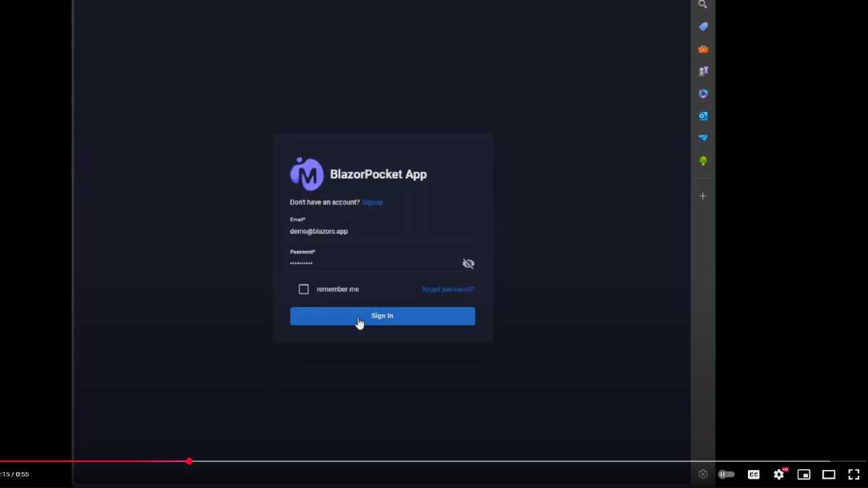Open the miniplayer from the video controls
Viewport: 868px width, 488px height.
(804, 474)
